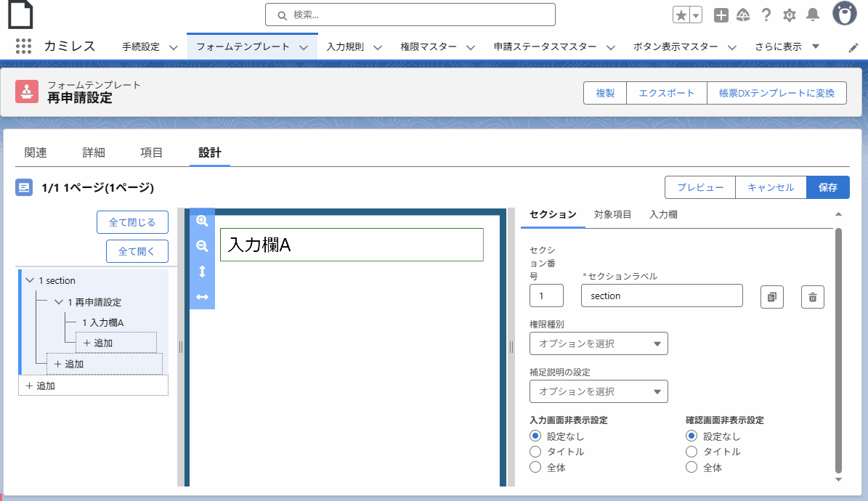The width and height of the screenshot is (868, 501).
Task: Click the キャンセル button
Action: coord(771,187)
